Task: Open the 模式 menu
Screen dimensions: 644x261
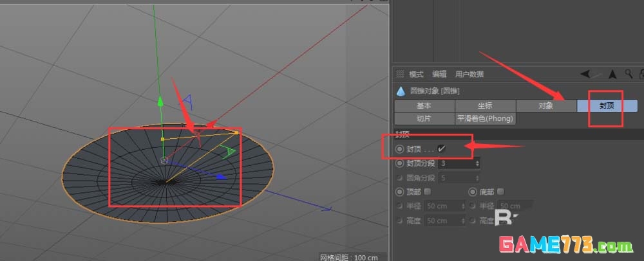Action: (x=416, y=74)
